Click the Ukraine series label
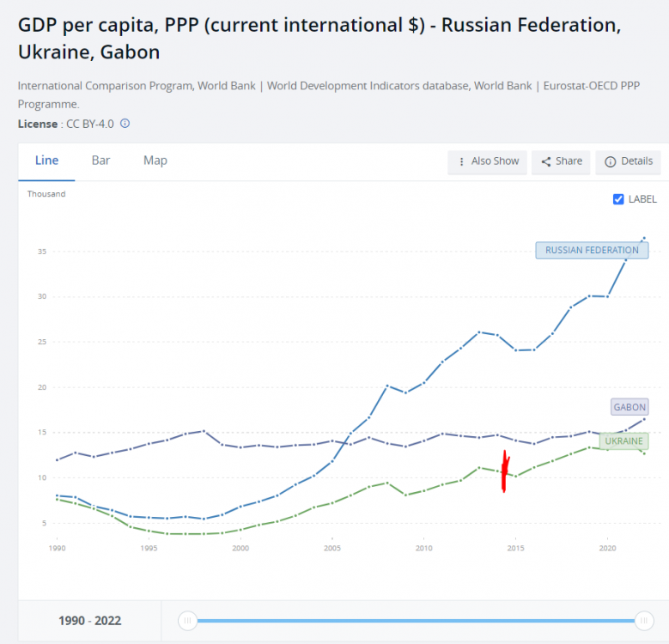Viewport: 669px width, 644px height. pyautogui.click(x=623, y=441)
